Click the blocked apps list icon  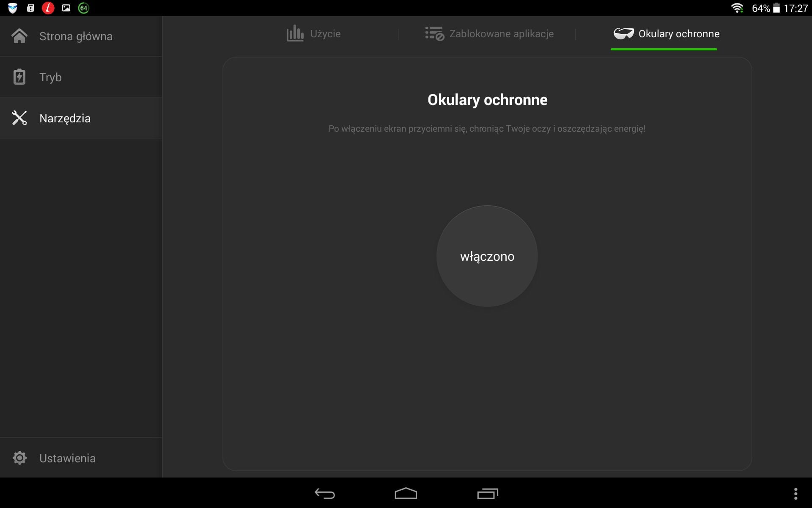pyautogui.click(x=434, y=33)
